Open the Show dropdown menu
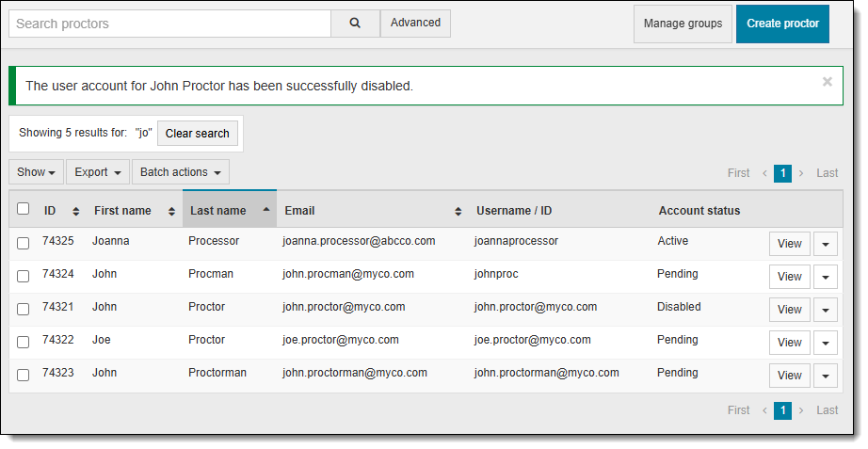This screenshot has height=449, width=868. [x=36, y=172]
